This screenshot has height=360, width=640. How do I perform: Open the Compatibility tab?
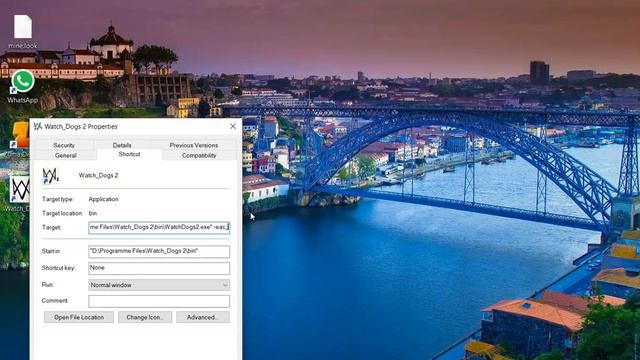199,156
